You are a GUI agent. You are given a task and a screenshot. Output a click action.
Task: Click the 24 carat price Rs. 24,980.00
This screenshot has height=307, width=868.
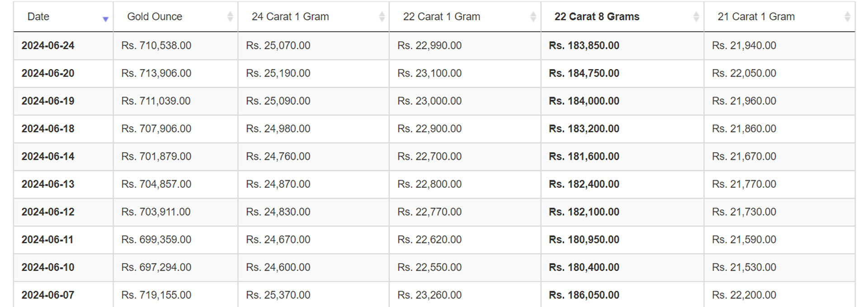click(x=278, y=129)
